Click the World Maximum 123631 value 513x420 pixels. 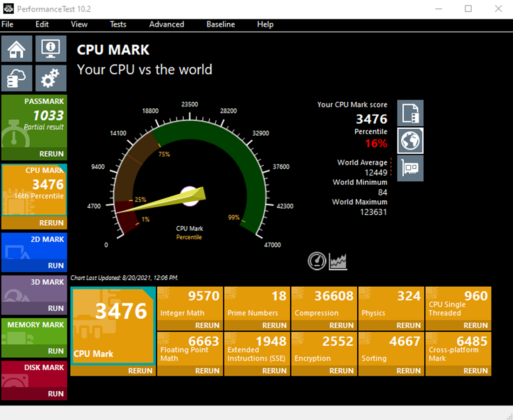[x=373, y=212]
